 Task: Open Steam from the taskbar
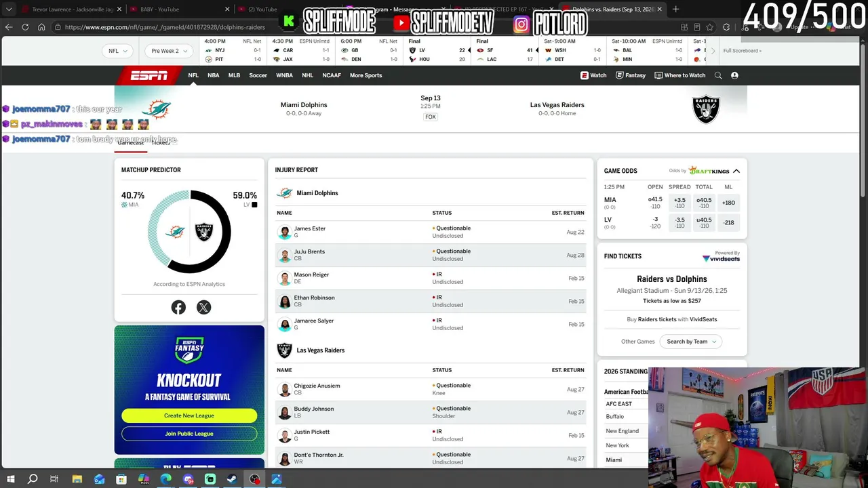232,479
